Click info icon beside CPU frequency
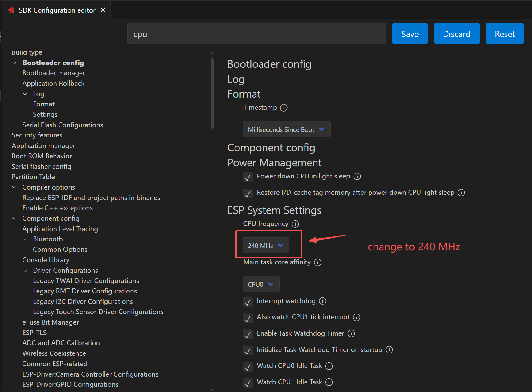Viewport: 532px width, 392px height. tap(295, 224)
